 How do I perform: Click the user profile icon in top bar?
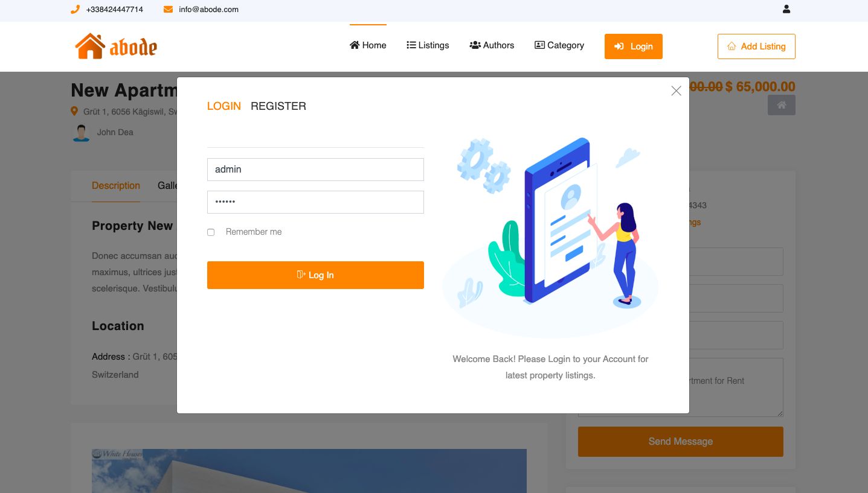pos(786,9)
